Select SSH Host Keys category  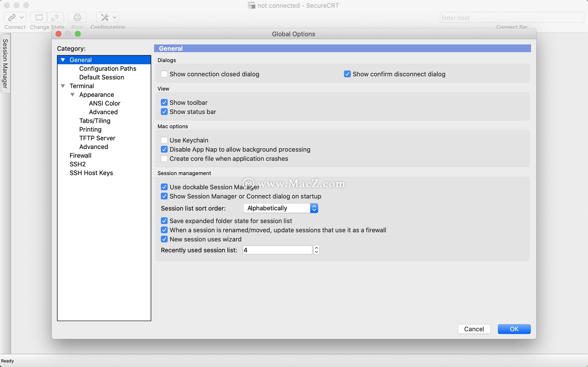[91, 173]
